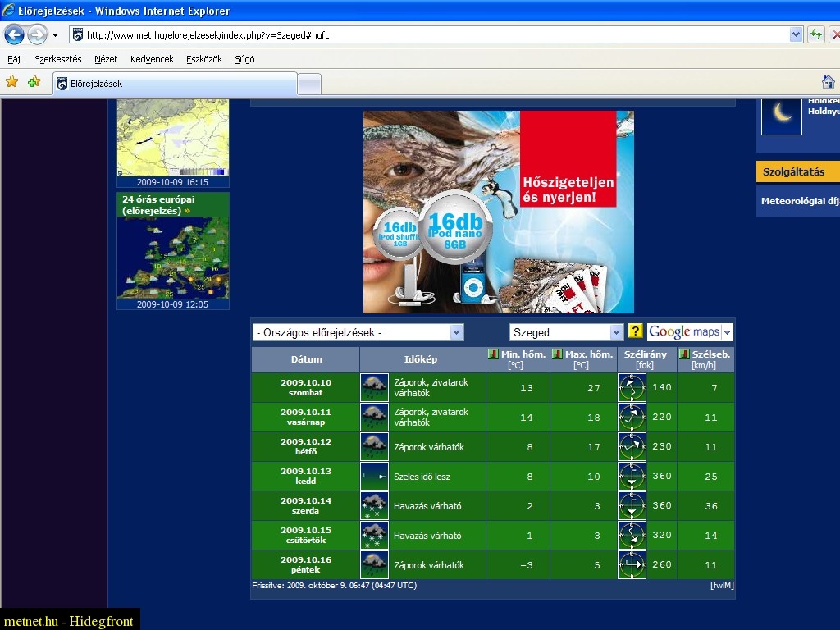This screenshot has width=840, height=630.
Task: Open the address bar history dropdown arrow
Action: coord(796,34)
